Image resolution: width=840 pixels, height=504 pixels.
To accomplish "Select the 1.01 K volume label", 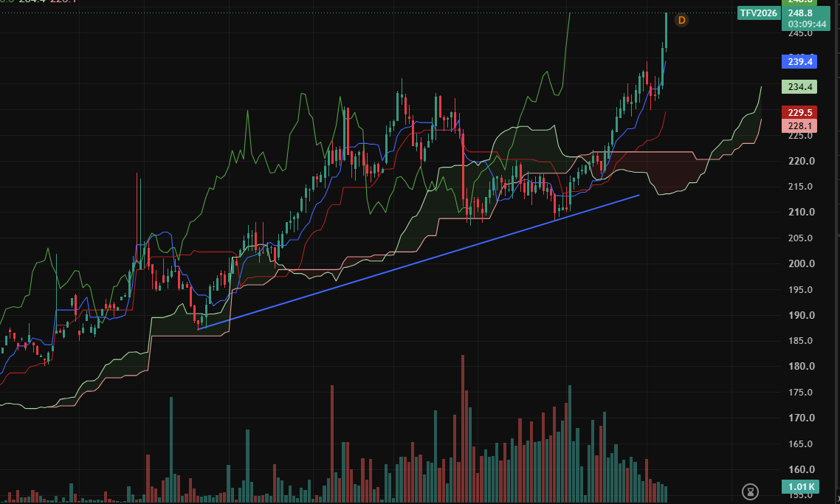I will click(800, 487).
